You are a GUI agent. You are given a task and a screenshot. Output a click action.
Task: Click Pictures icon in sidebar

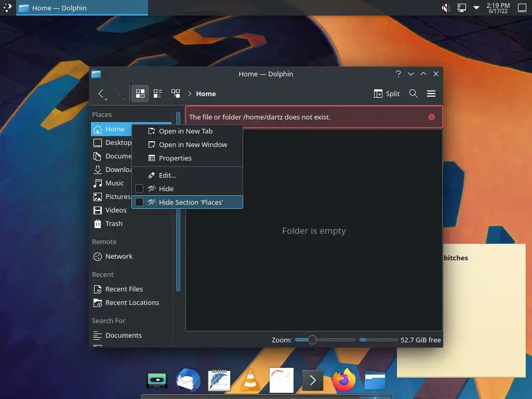[x=97, y=197]
